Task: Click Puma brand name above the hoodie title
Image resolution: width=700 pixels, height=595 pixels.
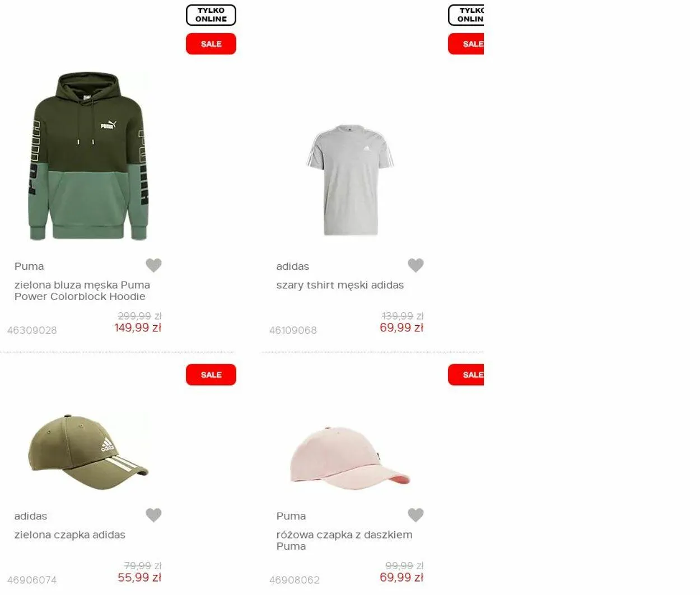Action: (x=29, y=266)
